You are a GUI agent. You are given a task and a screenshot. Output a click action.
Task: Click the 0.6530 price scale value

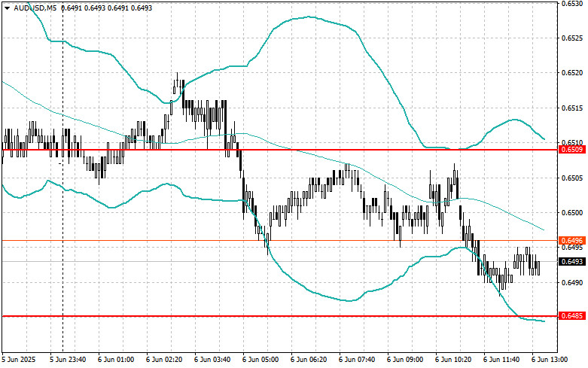(572, 3)
